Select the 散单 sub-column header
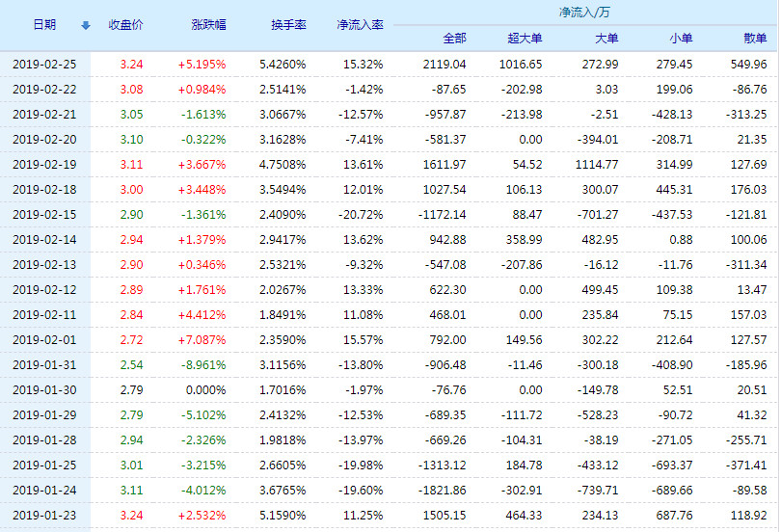 coord(756,39)
